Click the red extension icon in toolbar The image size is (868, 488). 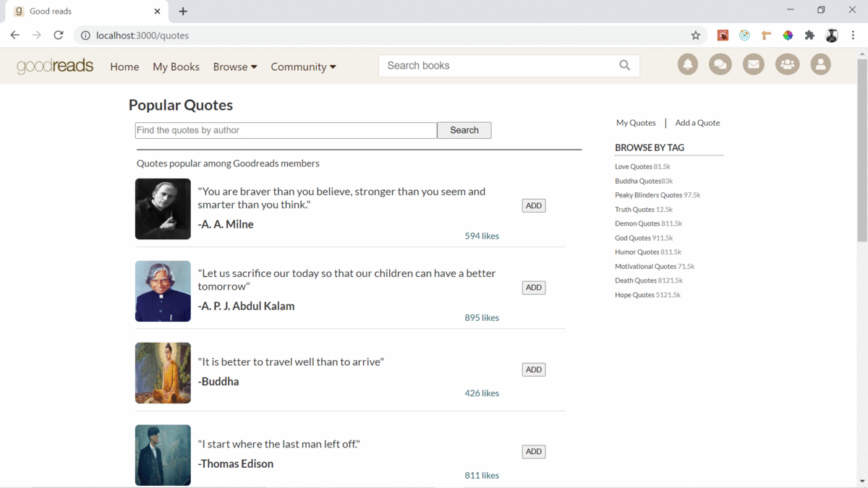click(x=723, y=35)
